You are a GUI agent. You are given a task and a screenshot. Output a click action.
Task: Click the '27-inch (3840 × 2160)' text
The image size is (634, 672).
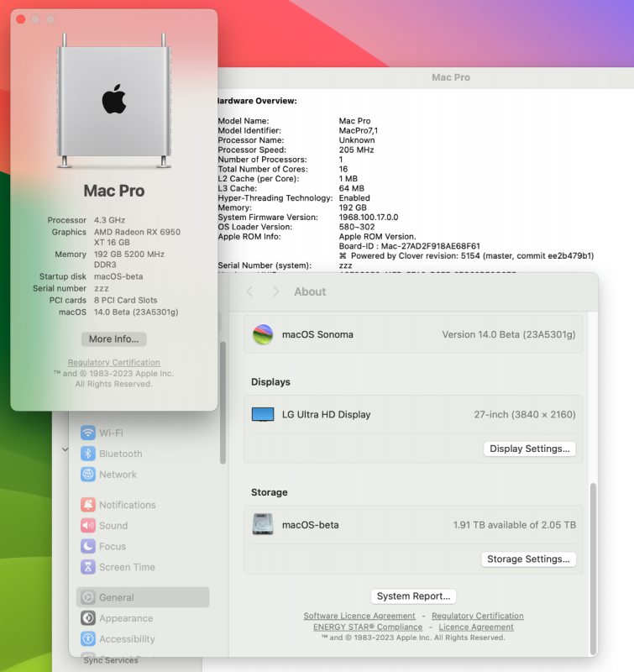tap(524, 414)
